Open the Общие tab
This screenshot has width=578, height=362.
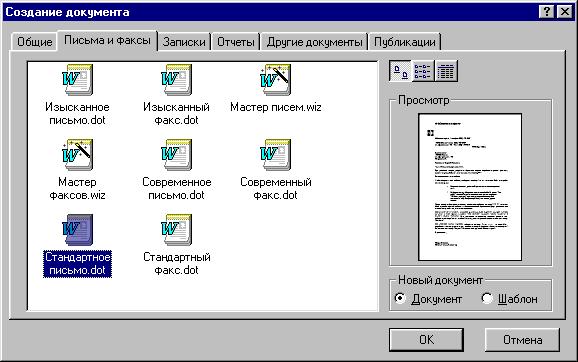click(x=35, y=42)
